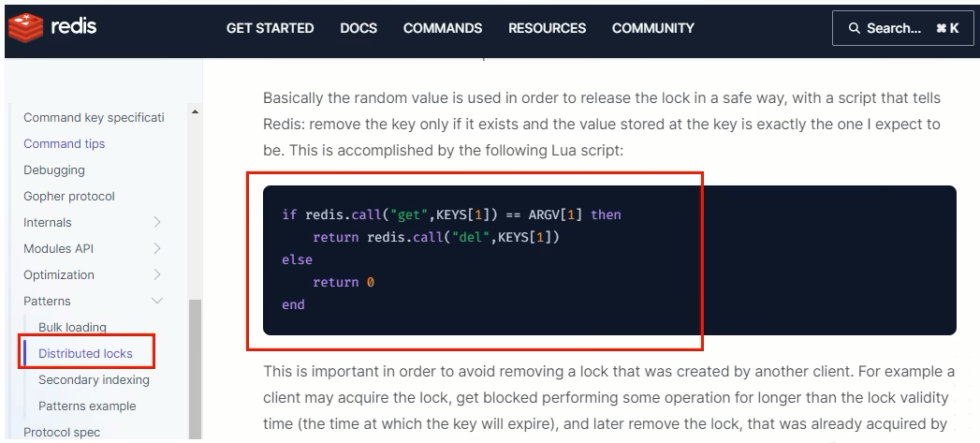Select Bulk loading under Patterns
Screen dimensions: 980x443
point(72,327)
